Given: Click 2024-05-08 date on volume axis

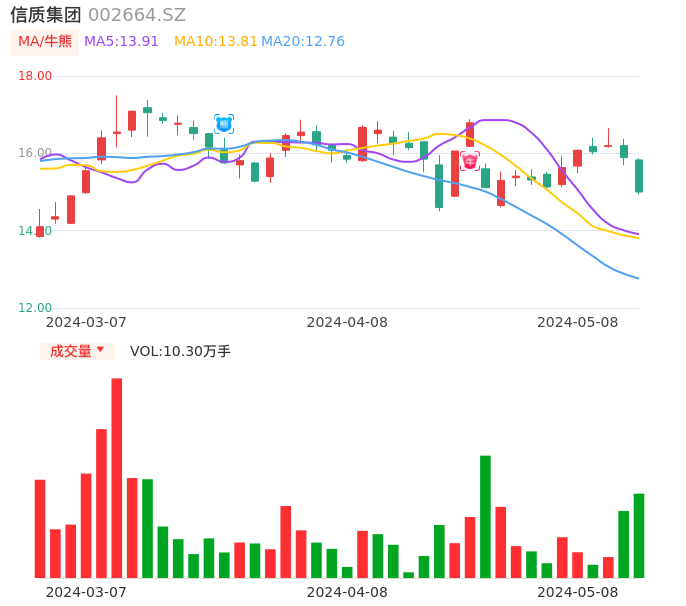Looking at the screenshot, I should [x=577, y=592].
